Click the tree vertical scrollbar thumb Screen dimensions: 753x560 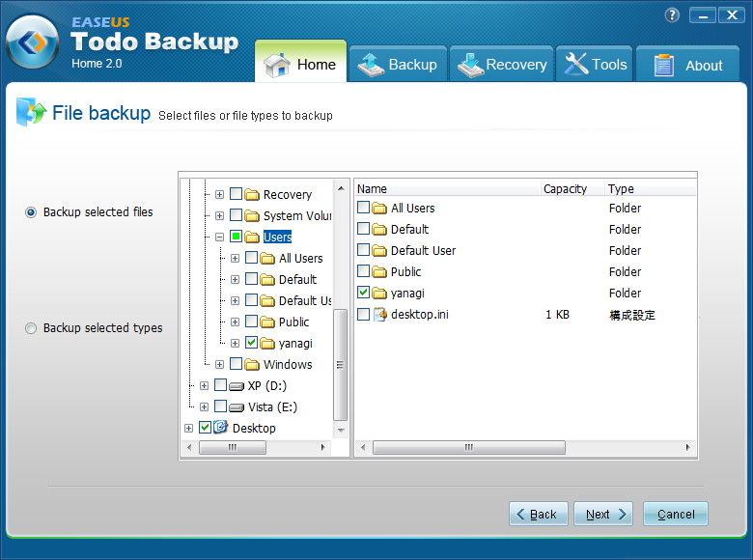[x=340, y=365]
